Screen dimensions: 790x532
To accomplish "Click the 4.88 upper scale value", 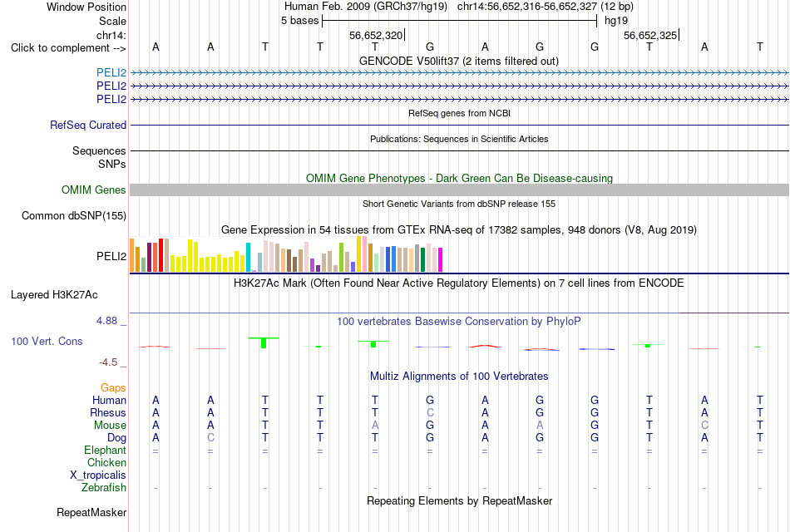I will (x=106, y=320).
